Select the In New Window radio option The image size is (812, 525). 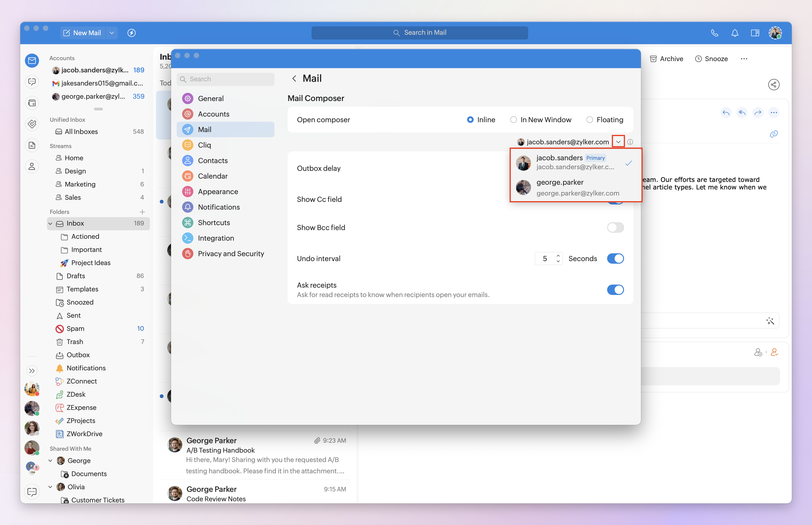point(513,120)
